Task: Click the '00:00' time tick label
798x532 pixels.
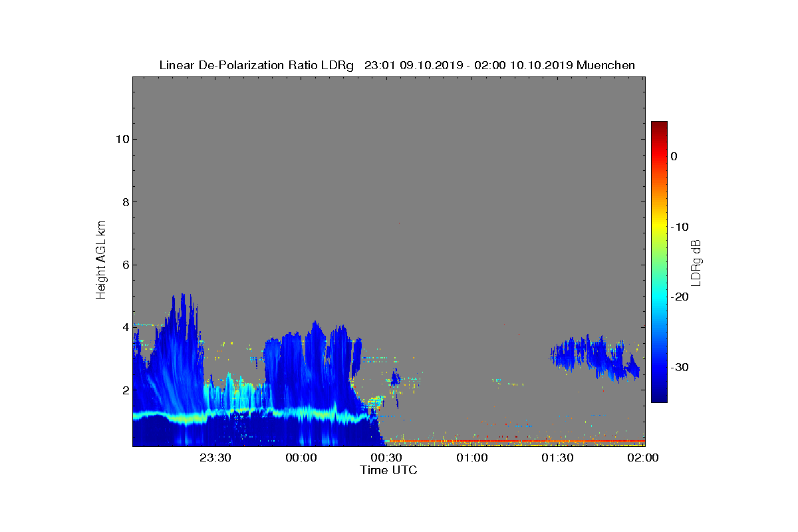Action: tap(301, 458)
